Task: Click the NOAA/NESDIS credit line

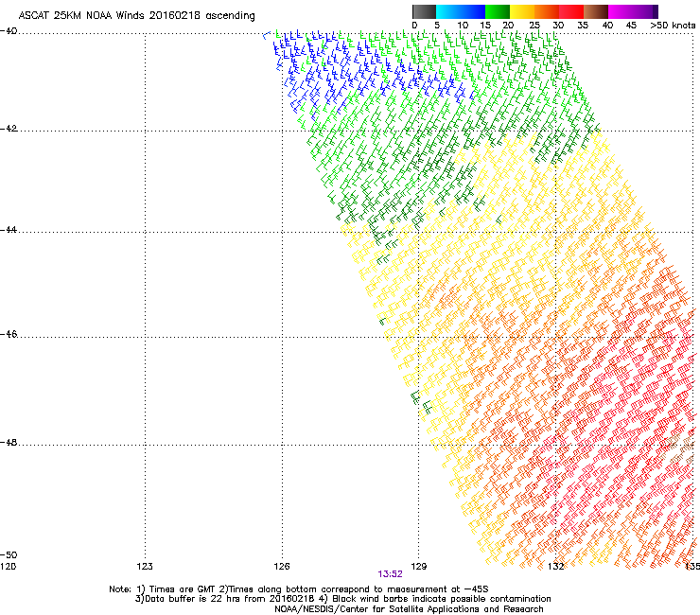Action: pos(409,609)
